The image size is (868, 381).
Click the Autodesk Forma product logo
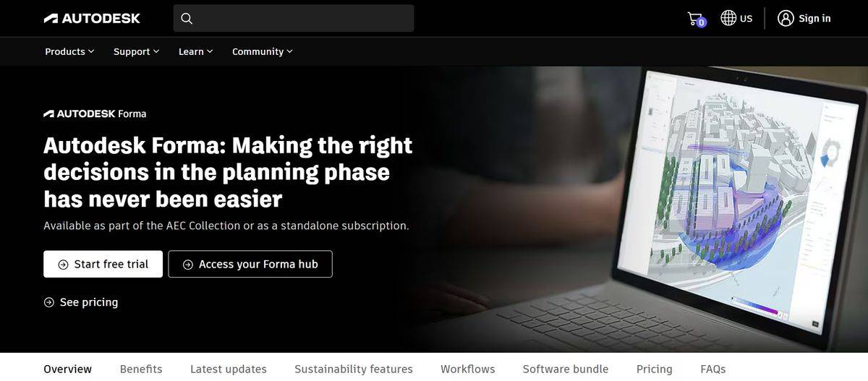(x=95, y=114)
